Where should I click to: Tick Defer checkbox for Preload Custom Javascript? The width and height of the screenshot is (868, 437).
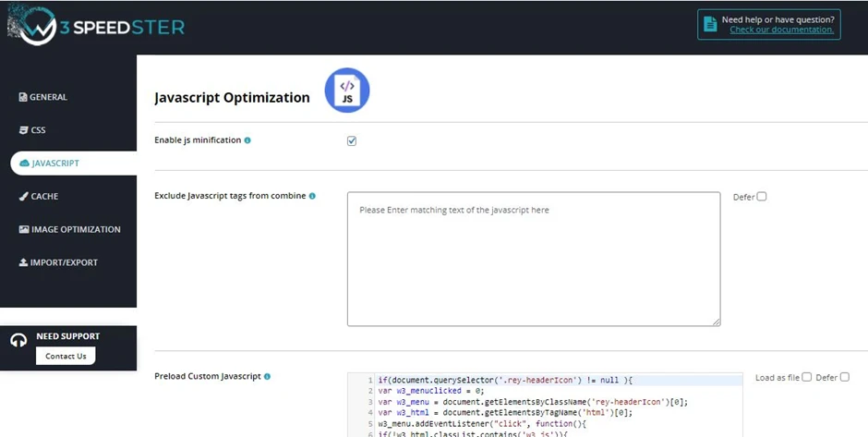(844, 377)
